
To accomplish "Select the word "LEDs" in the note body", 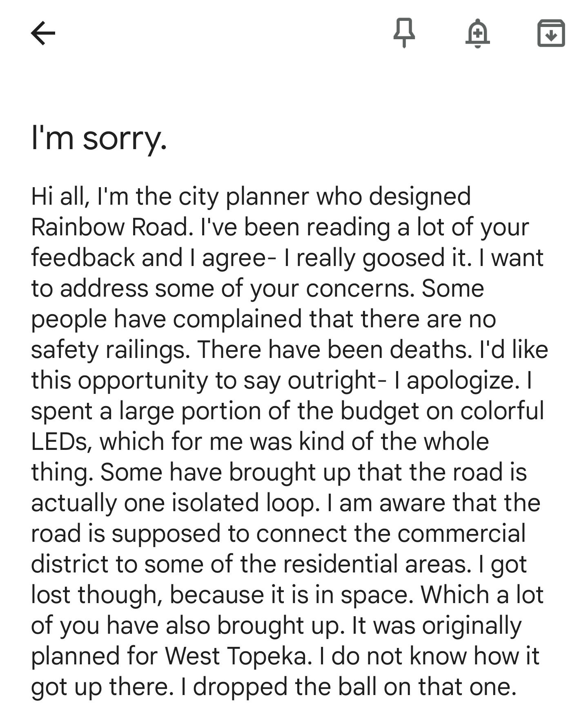I will 61,441.
